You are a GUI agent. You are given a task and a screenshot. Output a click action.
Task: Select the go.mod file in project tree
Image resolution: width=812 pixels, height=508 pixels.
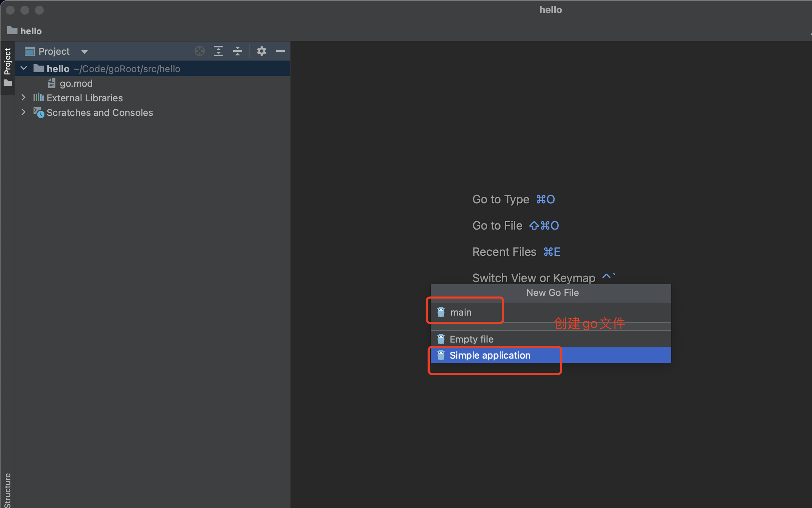click(x=77, y=83)
